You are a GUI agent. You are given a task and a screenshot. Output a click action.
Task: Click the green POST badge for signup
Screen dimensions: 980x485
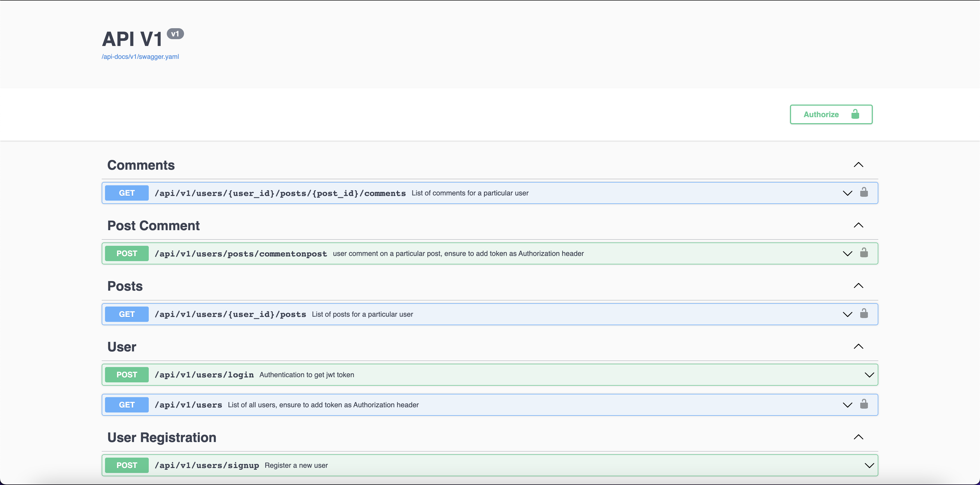pyautogui.click(x=127, y=465)
